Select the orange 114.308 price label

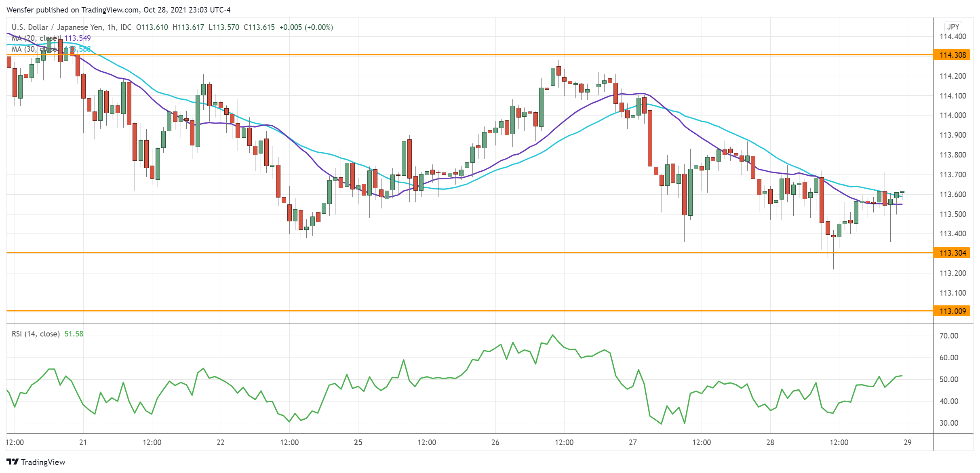click(952, 55)
